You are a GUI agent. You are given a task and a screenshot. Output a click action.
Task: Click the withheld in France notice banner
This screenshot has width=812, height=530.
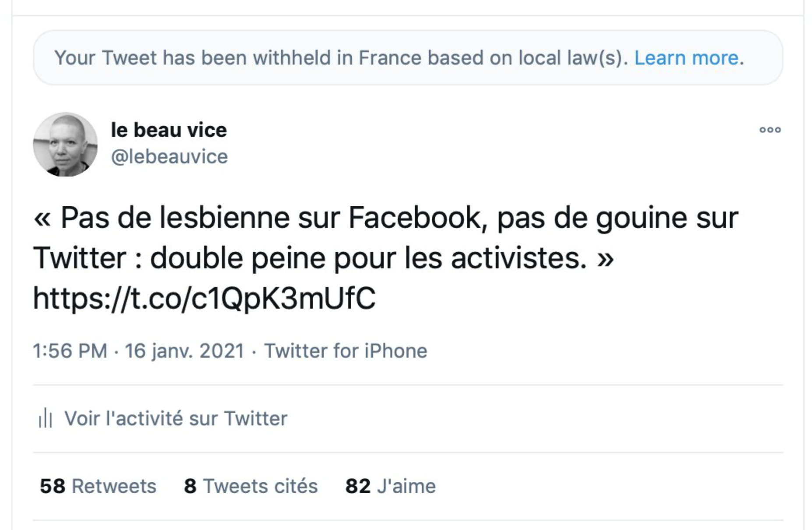coord(408,58)
